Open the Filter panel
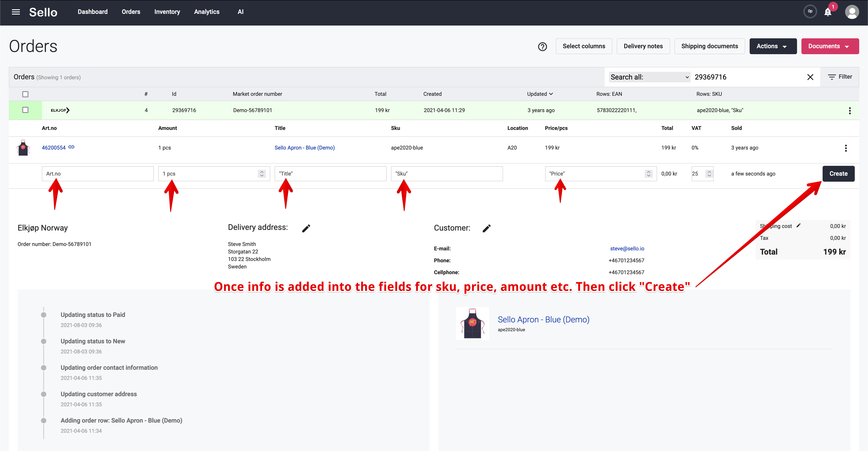This screenshot has height=451, width=868. pos(840,77)
